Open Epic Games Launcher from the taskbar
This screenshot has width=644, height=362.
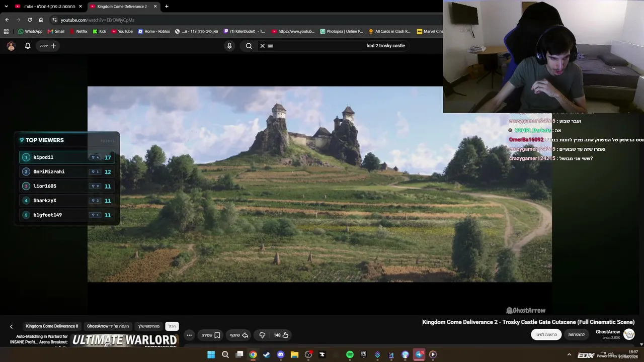364,354
